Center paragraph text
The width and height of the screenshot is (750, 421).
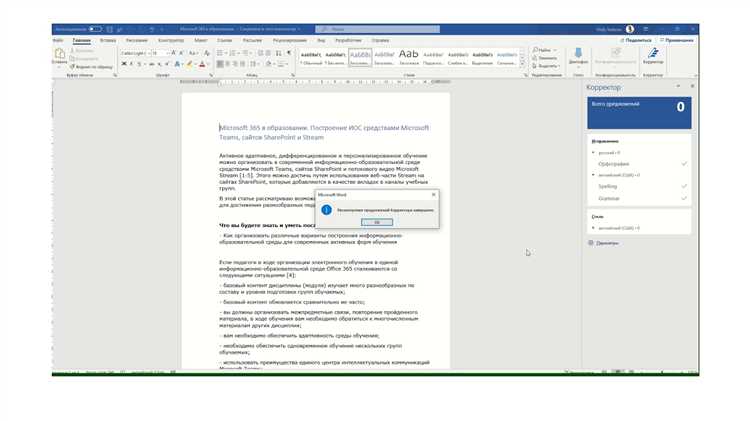(228, 64)
